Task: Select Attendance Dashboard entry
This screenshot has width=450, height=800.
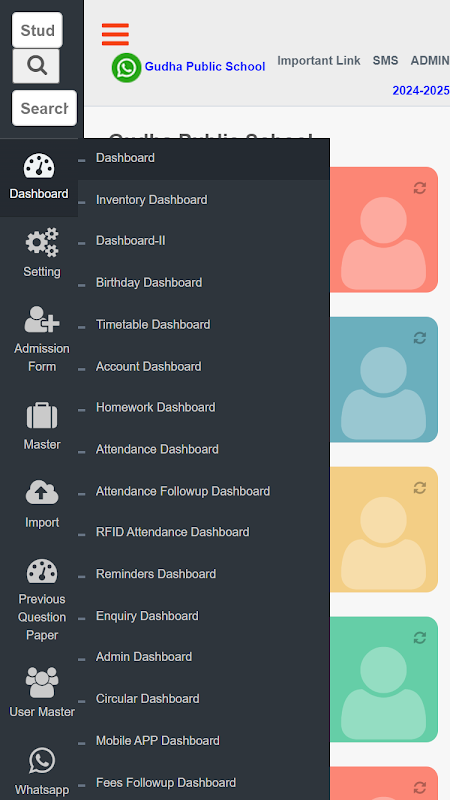Action: tap(204, 449)
